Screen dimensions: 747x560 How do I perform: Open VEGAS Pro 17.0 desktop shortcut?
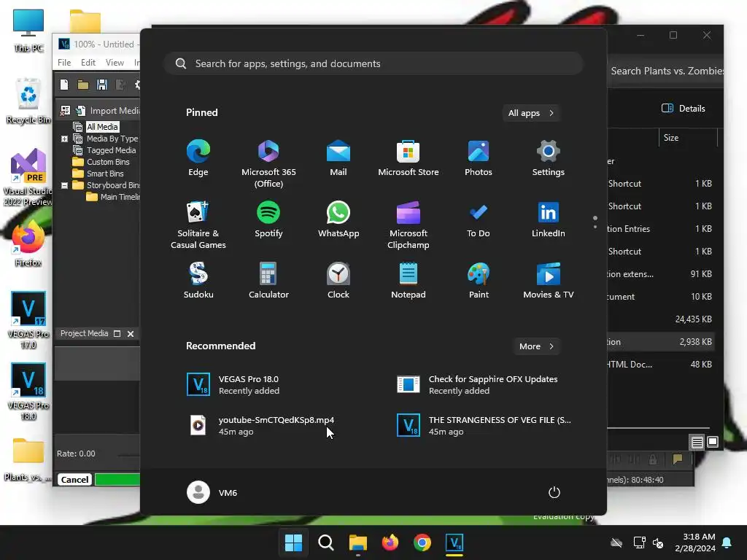(x=28, y=320)
